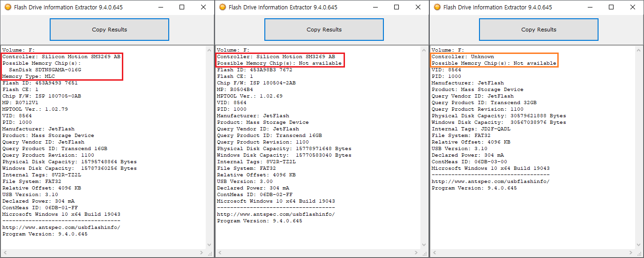644x258 pixels.
Task: Click 'Physical Disk Capacity: 30579621888 Bytes' line
Action: pos(499,115)
